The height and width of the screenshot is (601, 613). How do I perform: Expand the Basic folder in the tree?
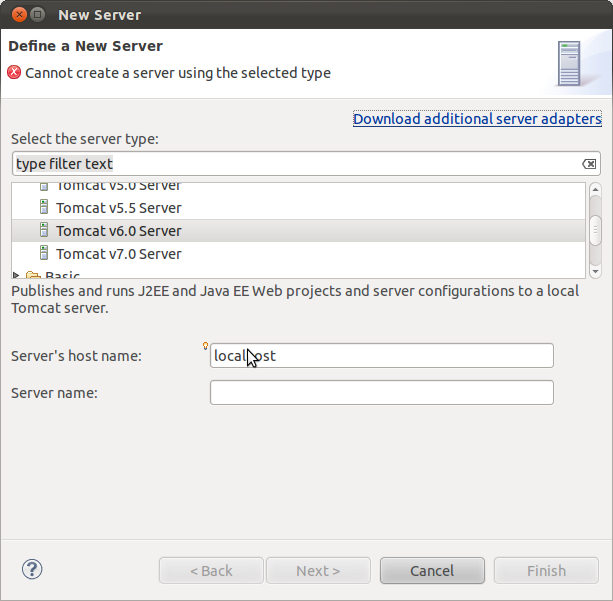tap(16, 275)
